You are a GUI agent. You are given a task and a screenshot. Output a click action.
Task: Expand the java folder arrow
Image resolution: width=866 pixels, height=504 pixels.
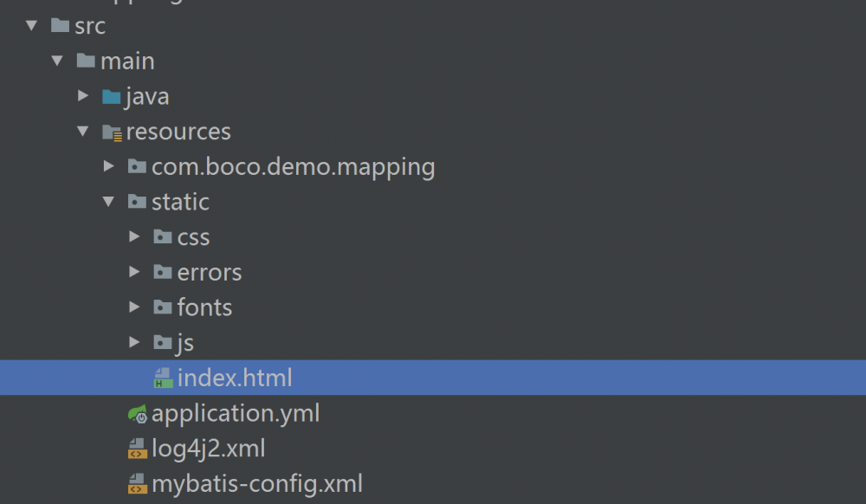83,96
